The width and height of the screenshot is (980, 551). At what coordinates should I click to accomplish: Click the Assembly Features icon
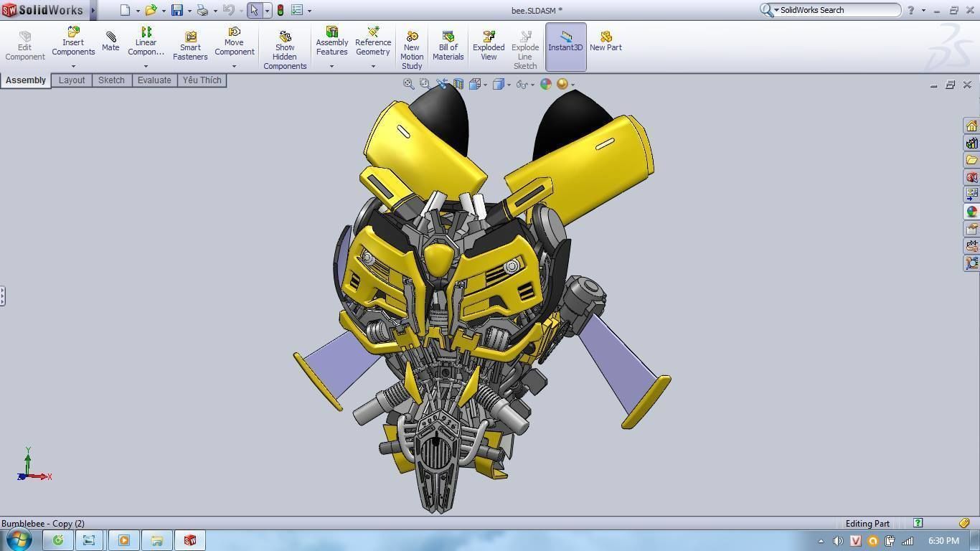click(331, 42)
